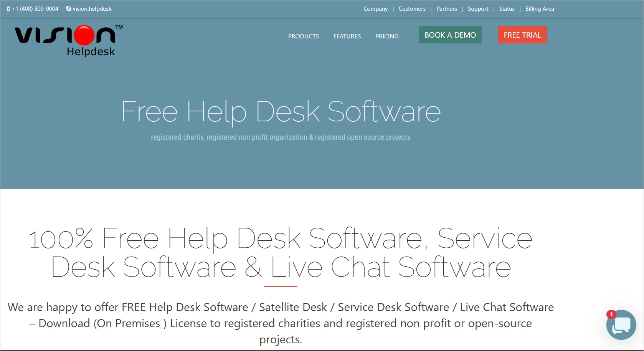Open the PRICING dropdown
644x351 pixels.
click(x=387, y=36)
